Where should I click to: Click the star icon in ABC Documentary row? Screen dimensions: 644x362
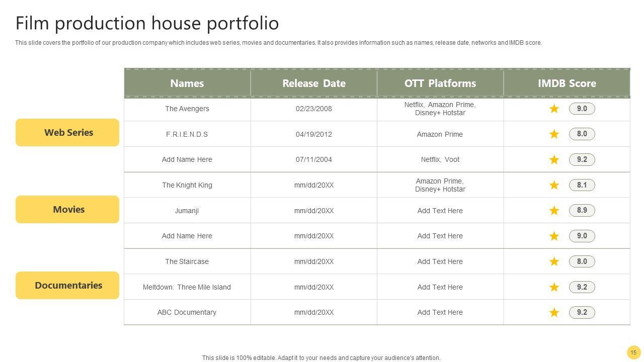pos(554,313)
